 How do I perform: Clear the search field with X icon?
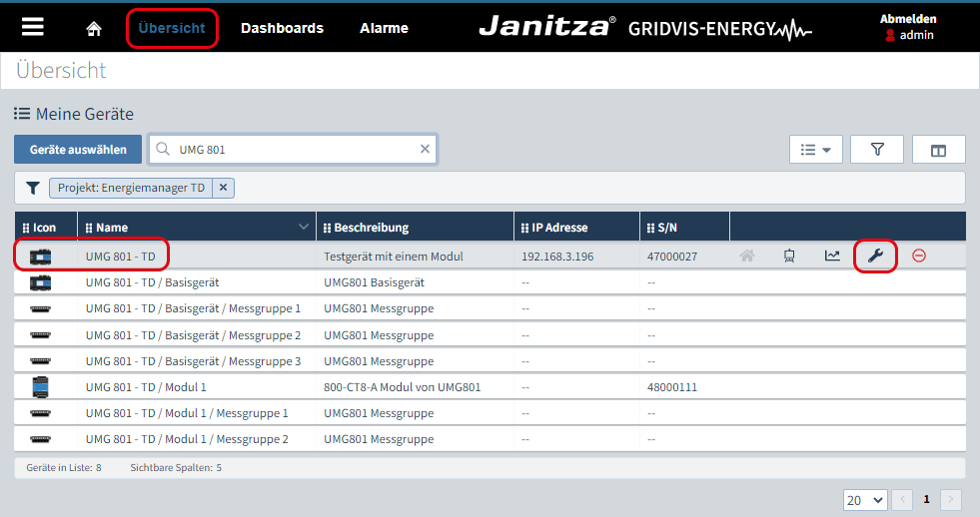425,149
